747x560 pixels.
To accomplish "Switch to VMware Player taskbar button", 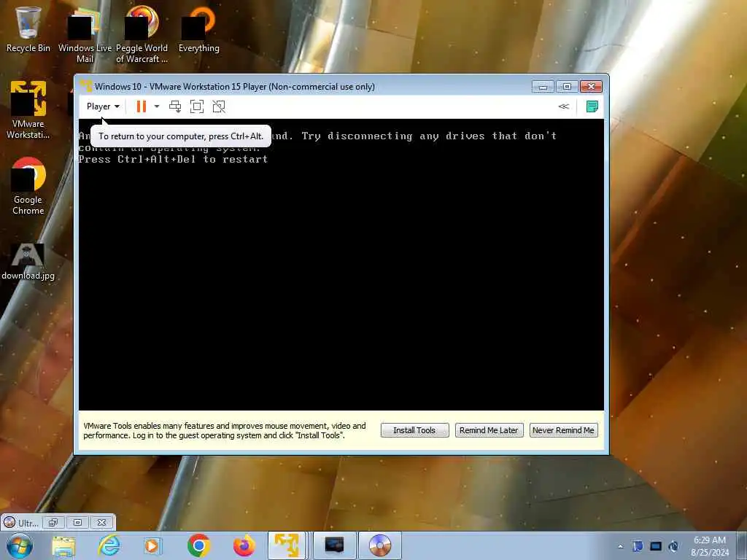I will click(x=287, y=545).
